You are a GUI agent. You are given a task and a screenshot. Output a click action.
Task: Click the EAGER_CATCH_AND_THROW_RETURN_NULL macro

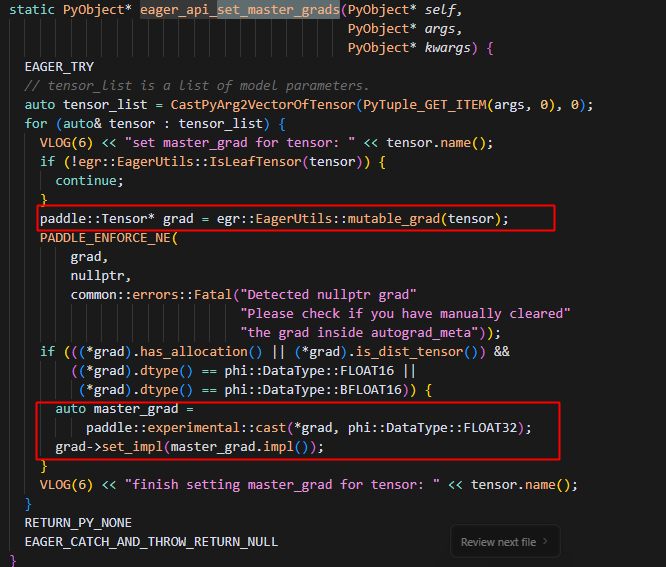(151, 542)
